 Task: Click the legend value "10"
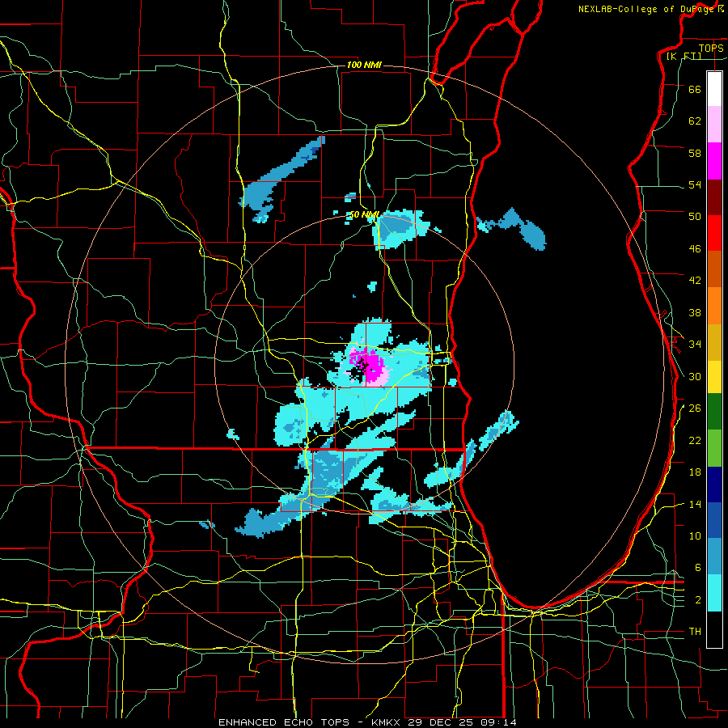(x=695, y=535)
